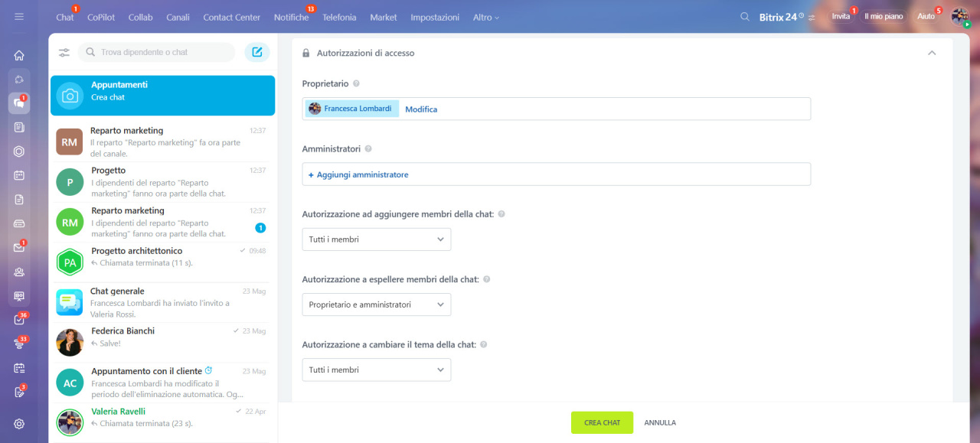The width and height of the screenshot is (980, 443).
Task: Go to the Market tab
Action: tap(384, 17)
